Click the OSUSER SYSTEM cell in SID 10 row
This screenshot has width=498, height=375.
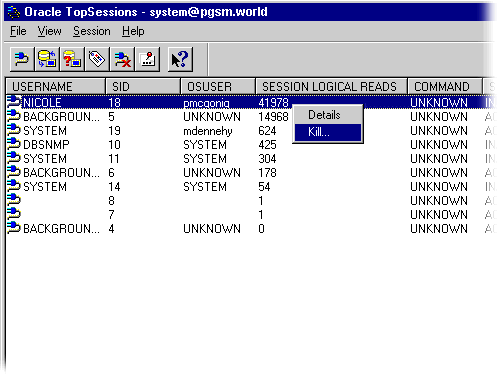tap(205, 145)
